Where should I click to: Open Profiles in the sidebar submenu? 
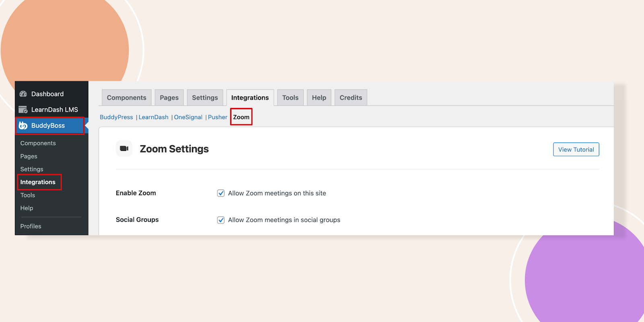[x=31, y=226]
